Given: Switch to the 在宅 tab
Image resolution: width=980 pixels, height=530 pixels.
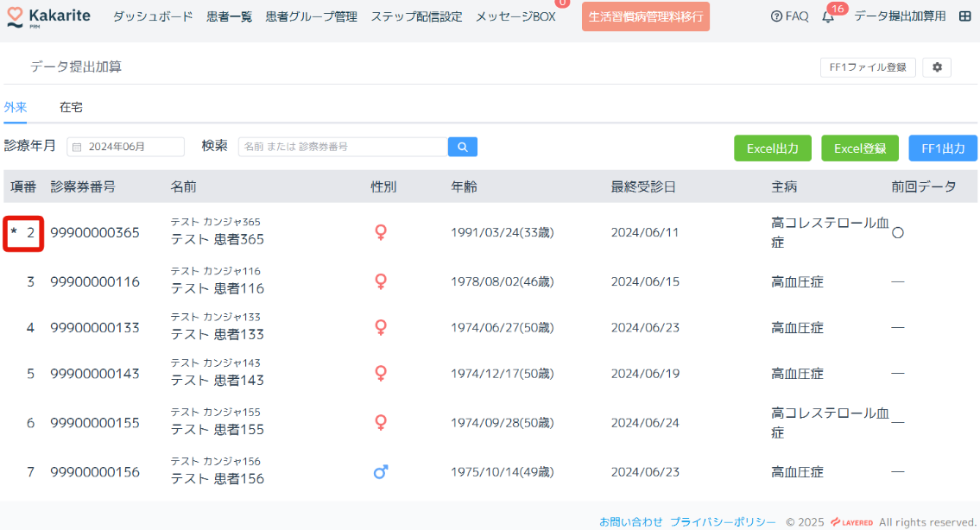Looking at the screenshot, I should [72, 108].
